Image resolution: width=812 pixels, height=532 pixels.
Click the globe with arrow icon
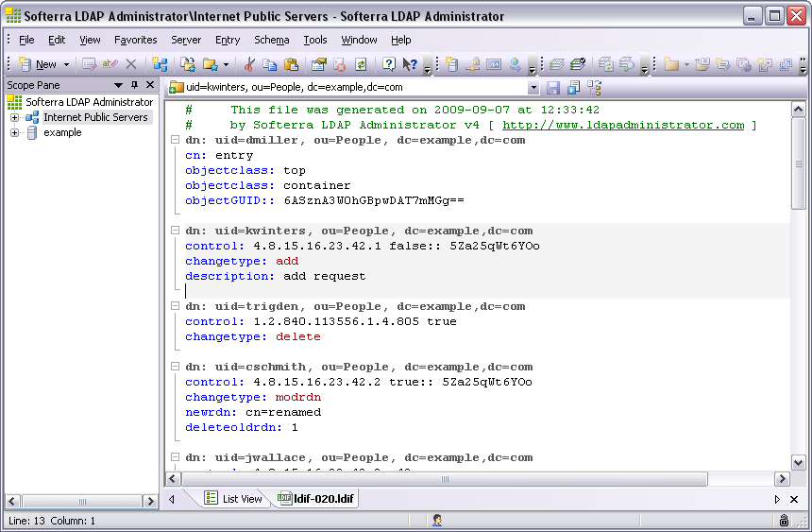click(x=515, y=64)
